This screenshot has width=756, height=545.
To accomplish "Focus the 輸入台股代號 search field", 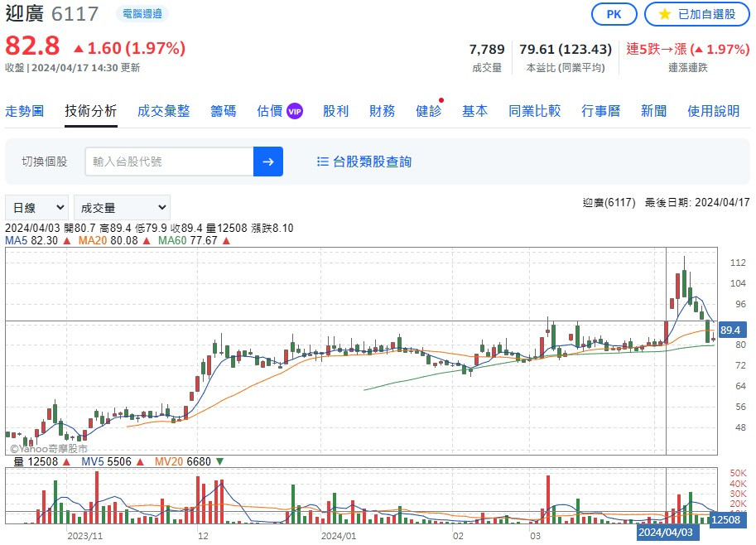I will tap(169, 162).
